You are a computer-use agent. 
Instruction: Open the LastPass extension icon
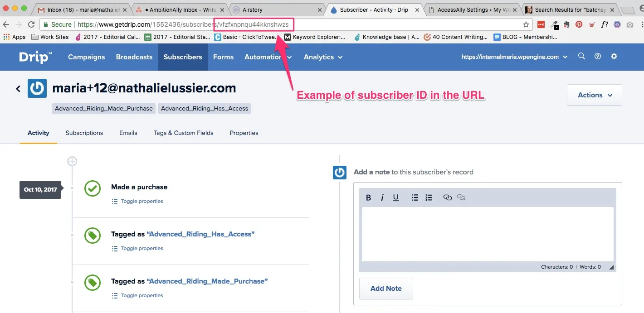(x=541, y=24)
